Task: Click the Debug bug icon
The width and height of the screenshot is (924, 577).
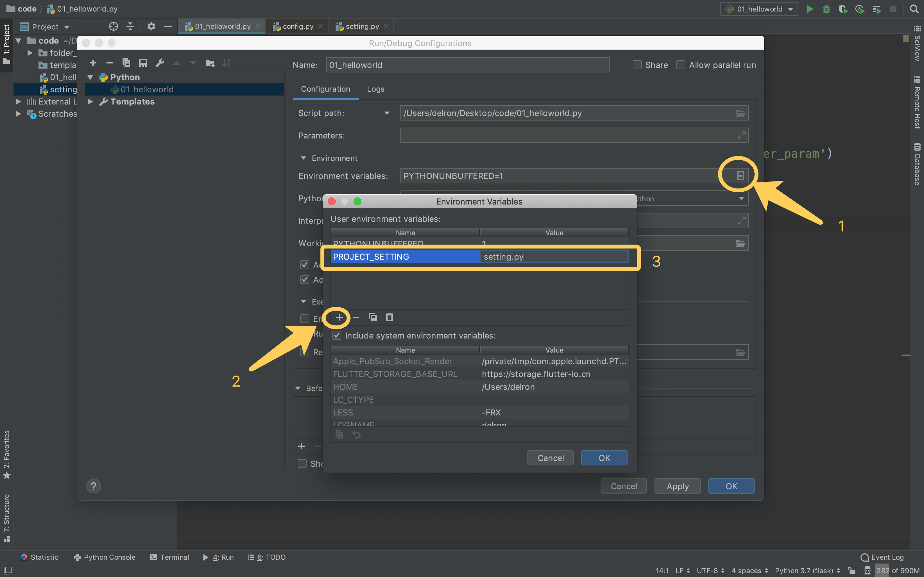Action: tap(826, 9)
